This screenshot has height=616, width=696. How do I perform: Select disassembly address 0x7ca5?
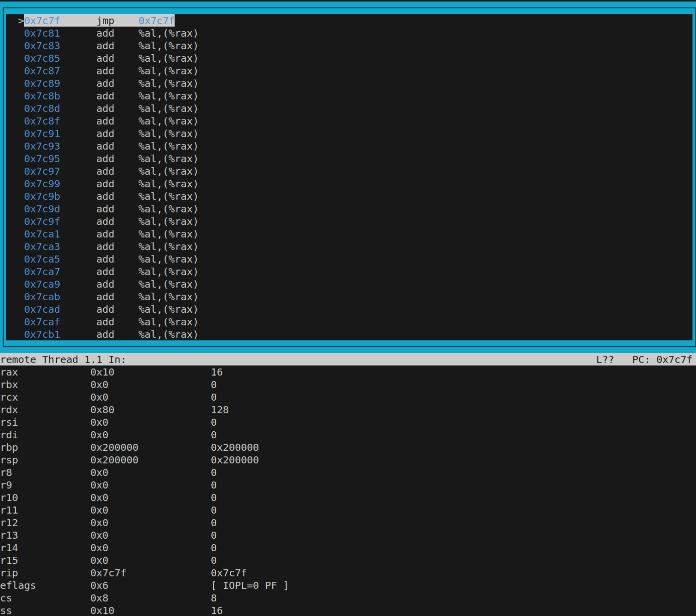coord(42,259)
